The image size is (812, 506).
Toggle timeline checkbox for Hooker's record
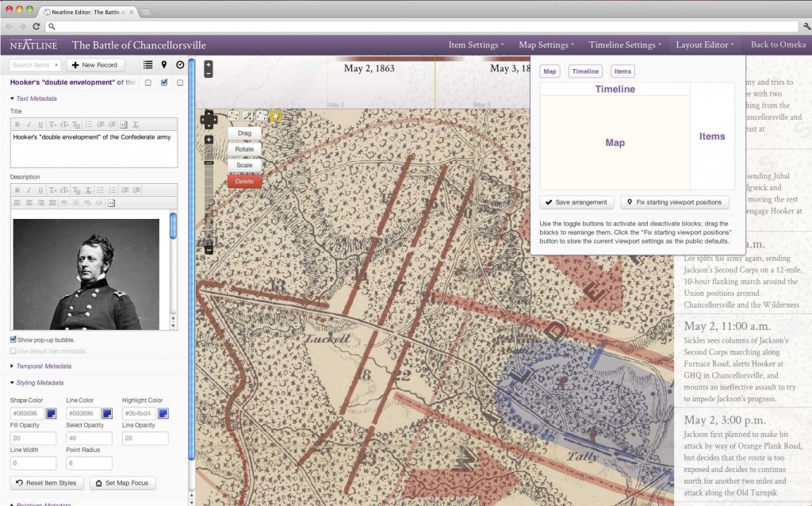pyautogui.click(x=180, y=82)
